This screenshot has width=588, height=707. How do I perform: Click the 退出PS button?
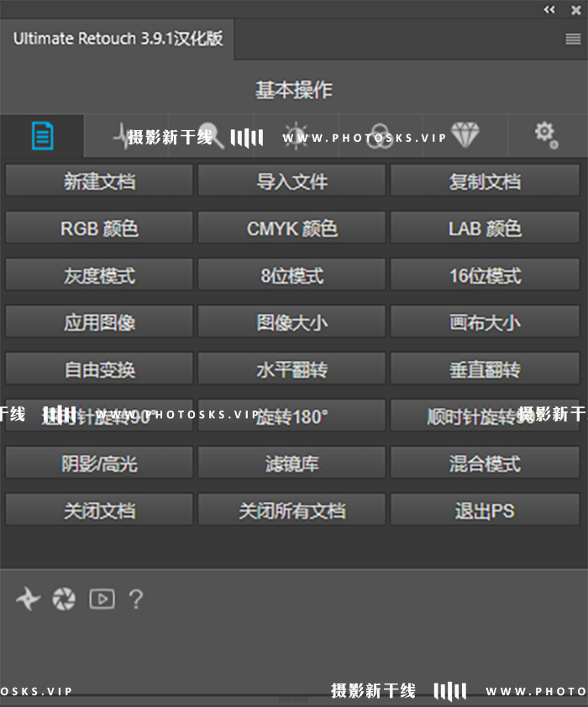point(485,510)
